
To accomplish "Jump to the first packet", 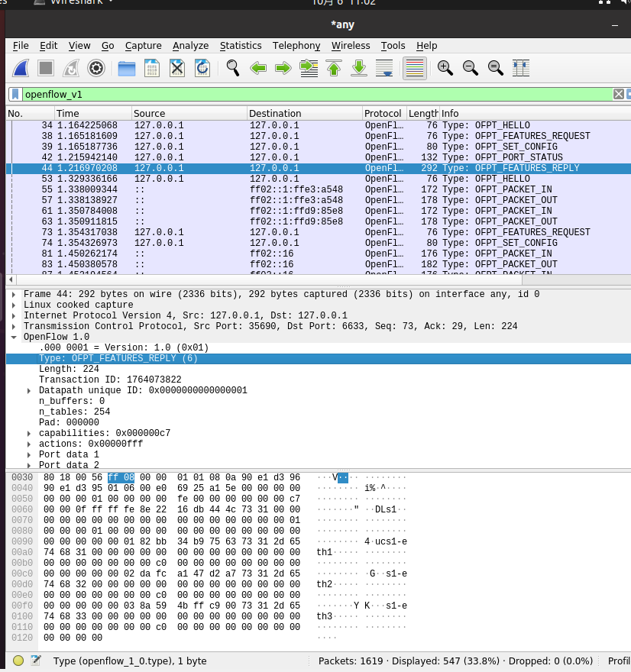I will point(334,68).
